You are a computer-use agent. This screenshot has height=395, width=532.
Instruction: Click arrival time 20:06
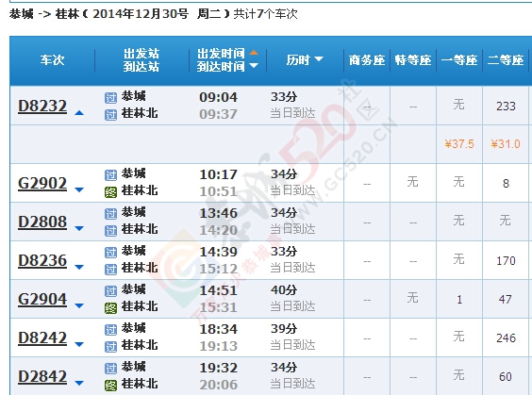[x=218, y=385]
